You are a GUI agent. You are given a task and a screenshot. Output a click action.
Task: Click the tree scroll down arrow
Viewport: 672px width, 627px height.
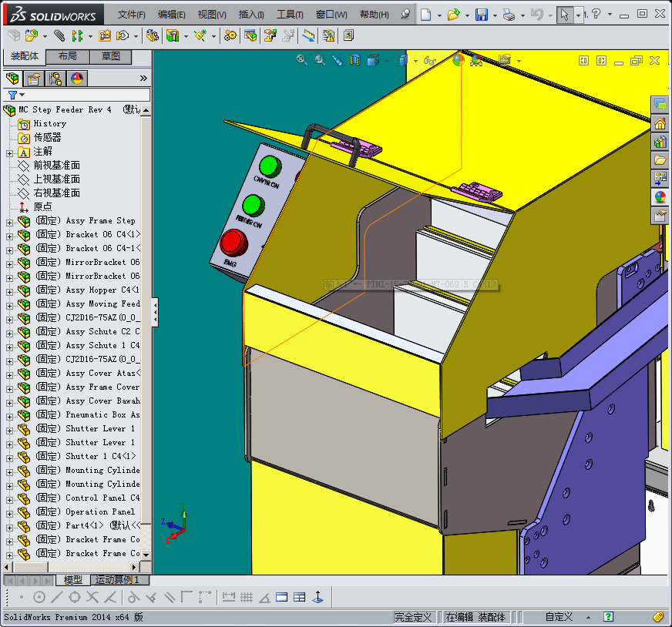coord(146,555)
